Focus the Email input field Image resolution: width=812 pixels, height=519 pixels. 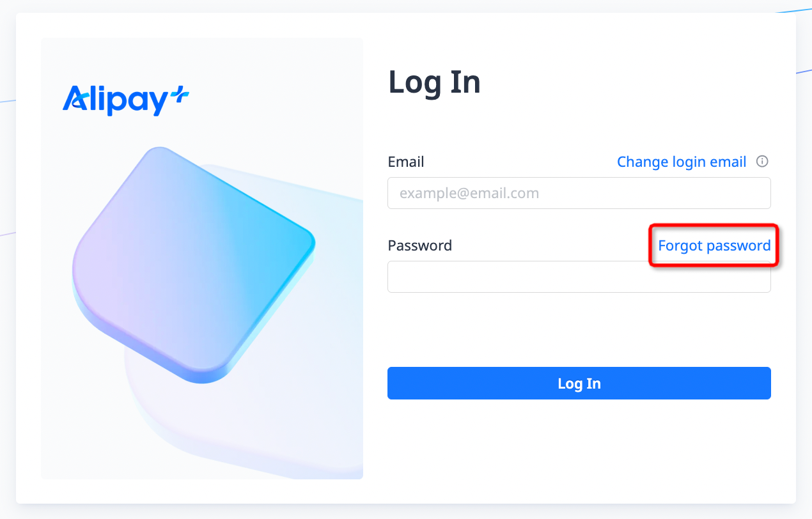pyautogui.click(x=579, y=193)
